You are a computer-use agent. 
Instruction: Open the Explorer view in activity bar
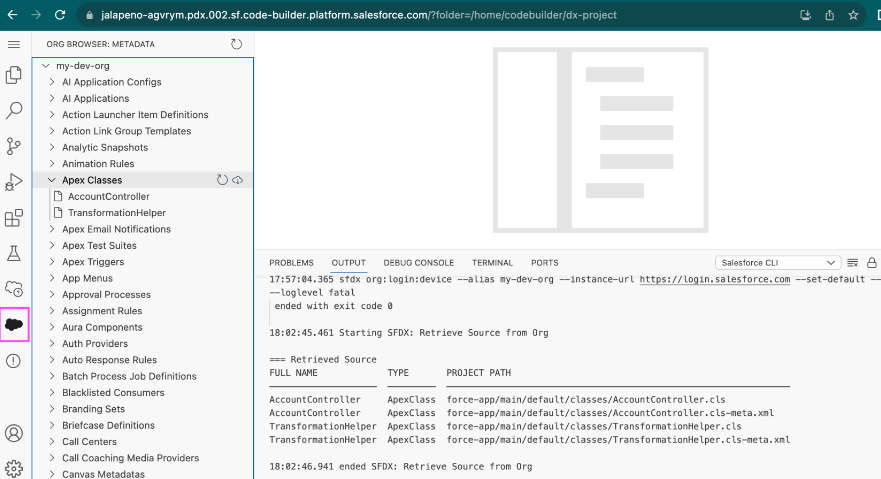click(x=14, y=75)
